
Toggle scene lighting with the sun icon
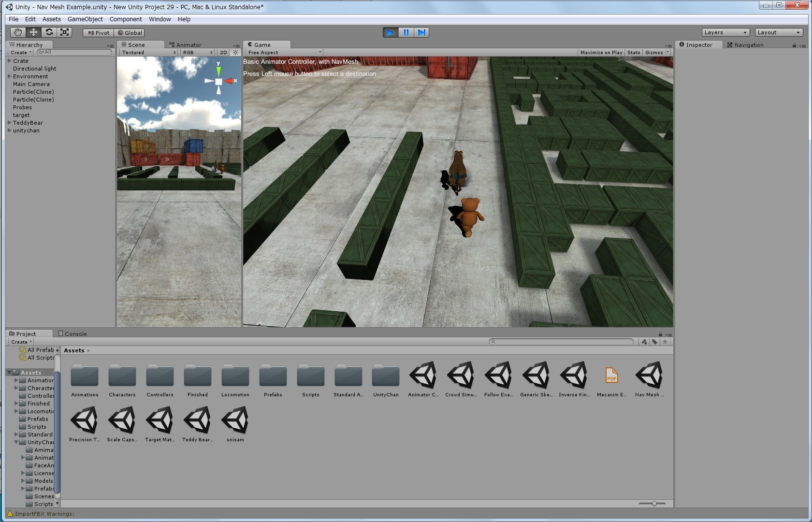(235, 52)
